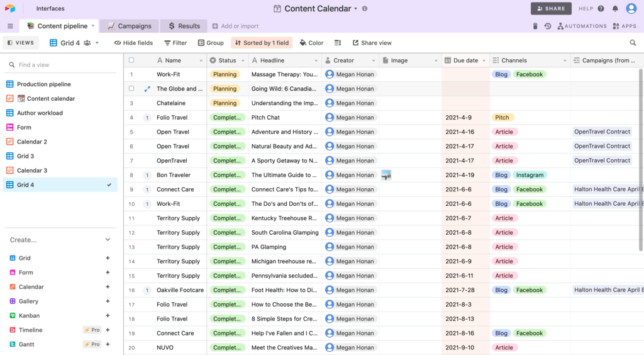Open the Grid 4 view dropdown arrow
The width and height of the screenshot is (644, 355).
97,43
